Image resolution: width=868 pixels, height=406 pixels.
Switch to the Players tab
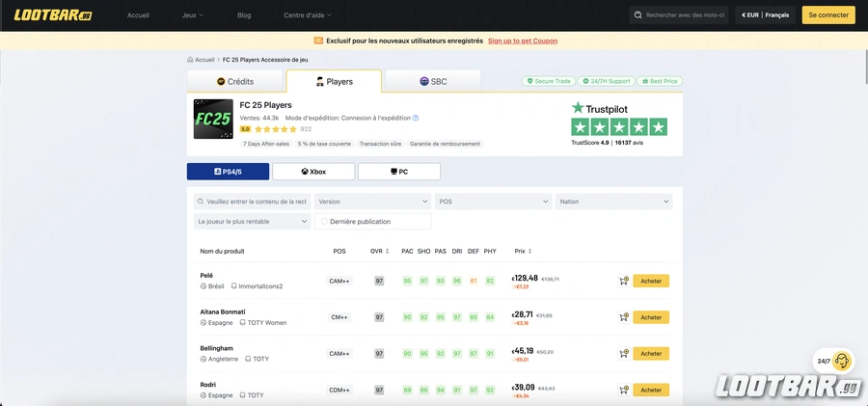tap(334, 81)
